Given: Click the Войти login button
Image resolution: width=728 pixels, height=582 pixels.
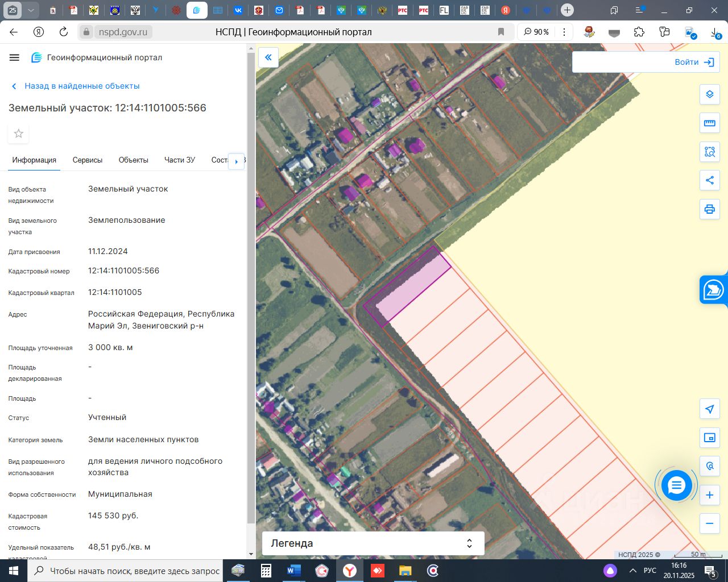Looking at the screenshot, I should point(694,62).
